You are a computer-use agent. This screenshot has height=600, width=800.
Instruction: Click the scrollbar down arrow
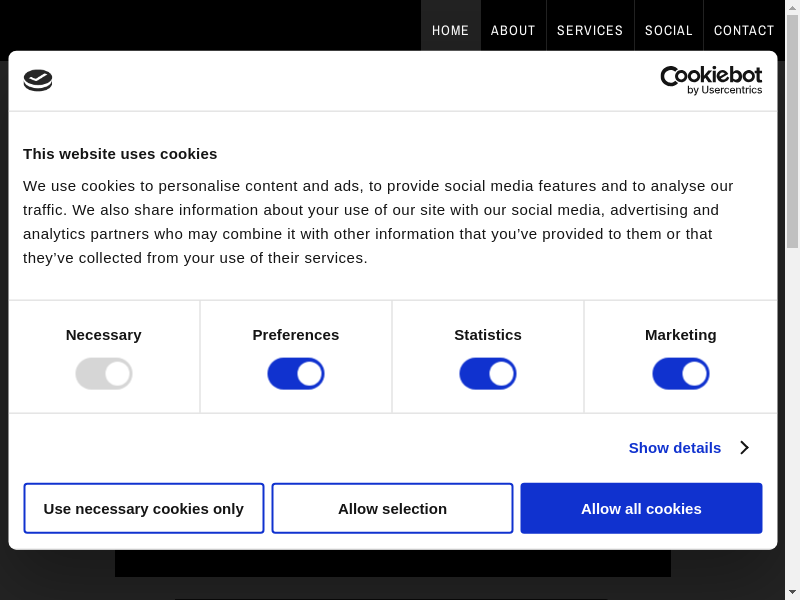pos(792,592)
